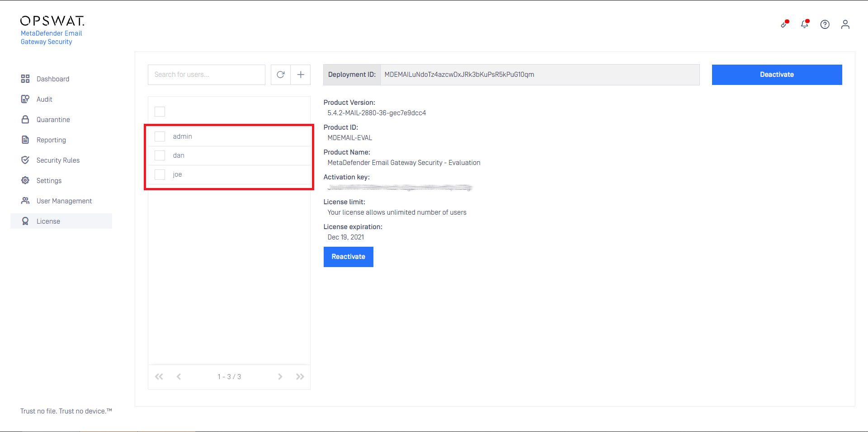The height and width of the screenshot is (432, 868).
Task: Click the Audit icon in the sidebar
Action: (25, 99)
